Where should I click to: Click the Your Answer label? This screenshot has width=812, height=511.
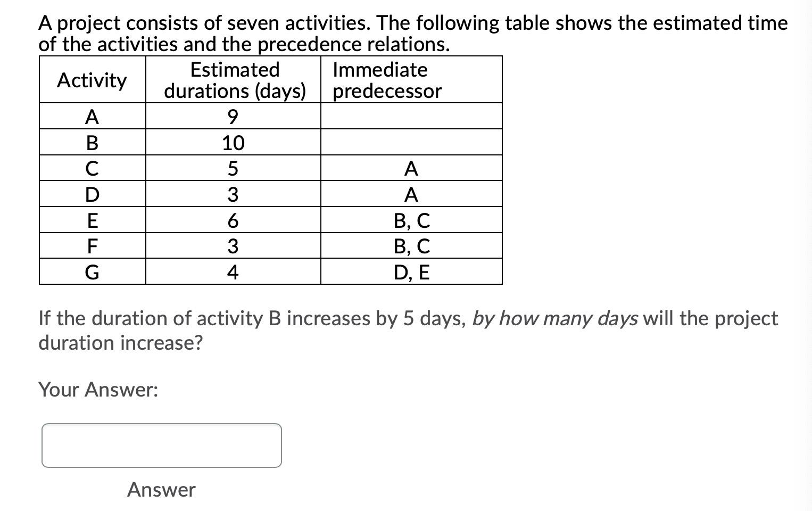[x=97, y=390]
